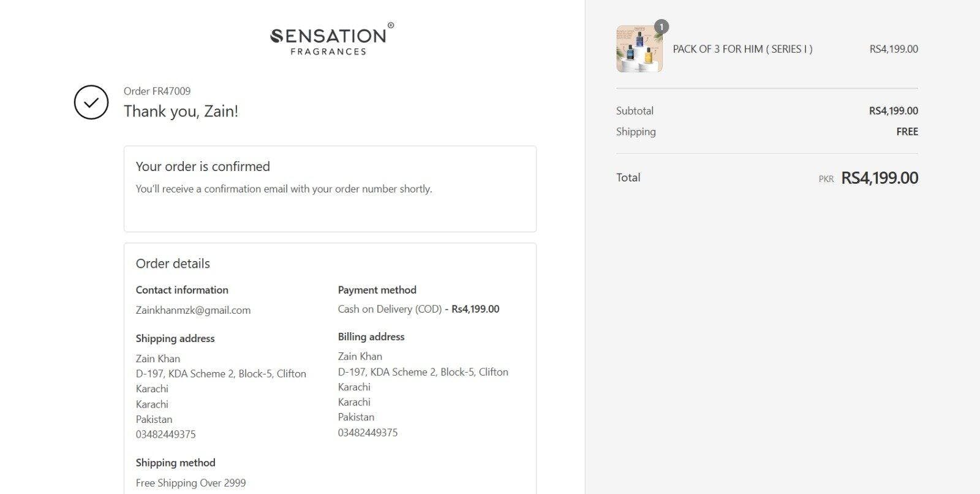Click the Your order is confirmed heading

tap(203, 167)
